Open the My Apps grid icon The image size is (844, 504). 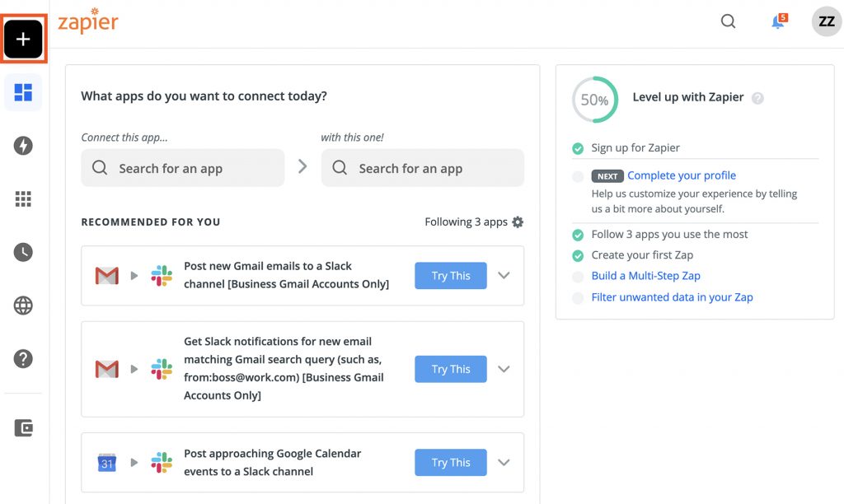coord(23,199)
